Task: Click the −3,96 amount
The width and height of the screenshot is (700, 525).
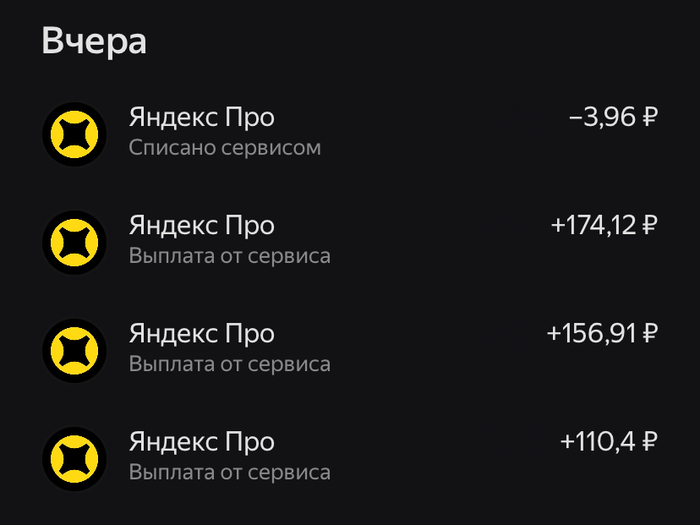Action: [x=602, y=118]
